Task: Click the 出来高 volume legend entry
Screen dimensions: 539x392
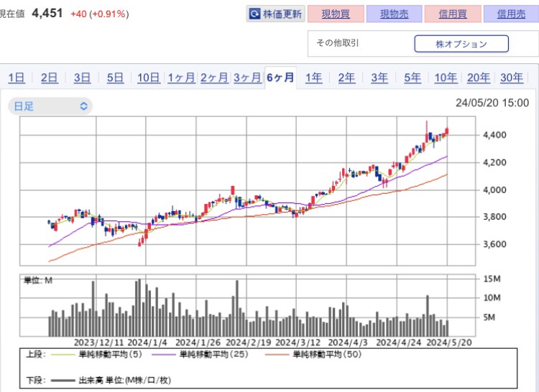Action: click(111, 380)
